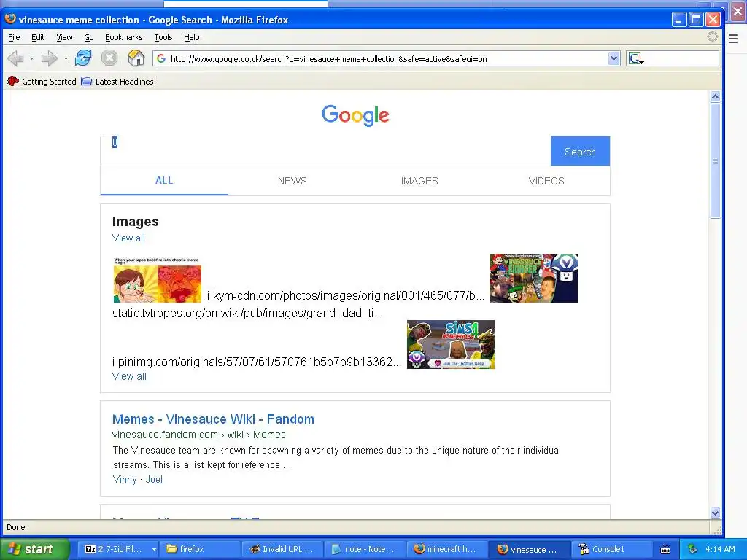This screenshot has height=560, width=747.
Task: Click the Firefox throbber activity icon
Action: pos(712,36)
